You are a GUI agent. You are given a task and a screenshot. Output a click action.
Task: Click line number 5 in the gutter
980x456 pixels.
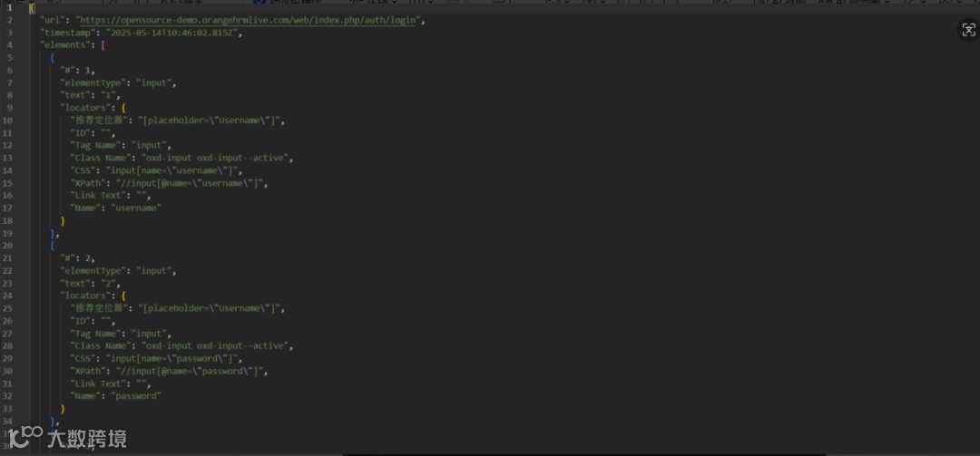[x=9, y=57]
